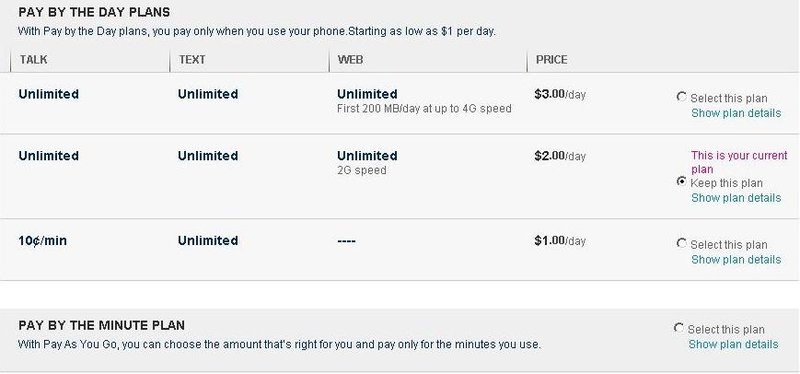Click the PAY BY THE MINUTE PLAN heading
The image size is (800, 374).
(102, 325)
